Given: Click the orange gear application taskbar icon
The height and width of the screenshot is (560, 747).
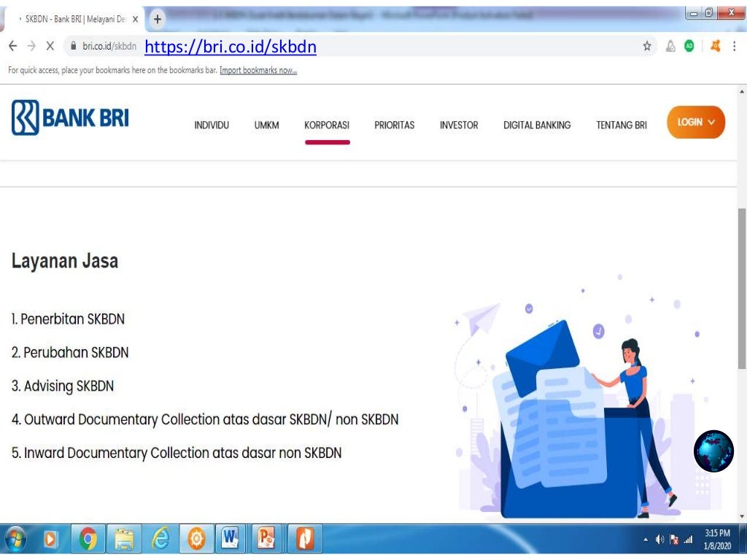Looking at the screenshot, I should coord(196,540).
